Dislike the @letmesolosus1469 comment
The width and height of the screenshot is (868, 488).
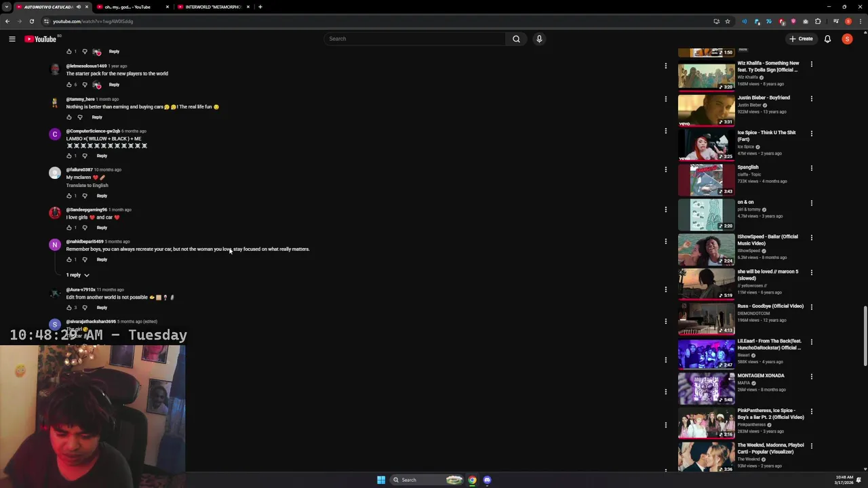[x=85, y=85]
